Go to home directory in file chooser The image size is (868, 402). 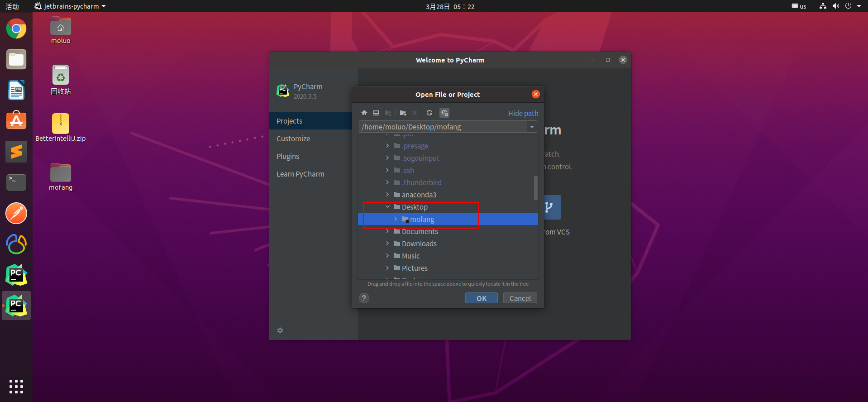coord(364,113)
